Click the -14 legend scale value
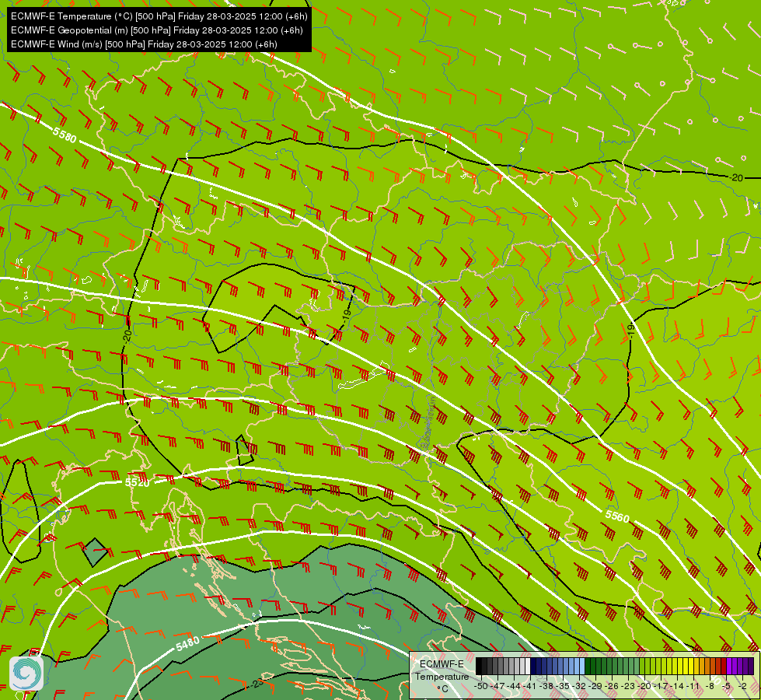This screenshot has width=761, height=700. point(677,686)
